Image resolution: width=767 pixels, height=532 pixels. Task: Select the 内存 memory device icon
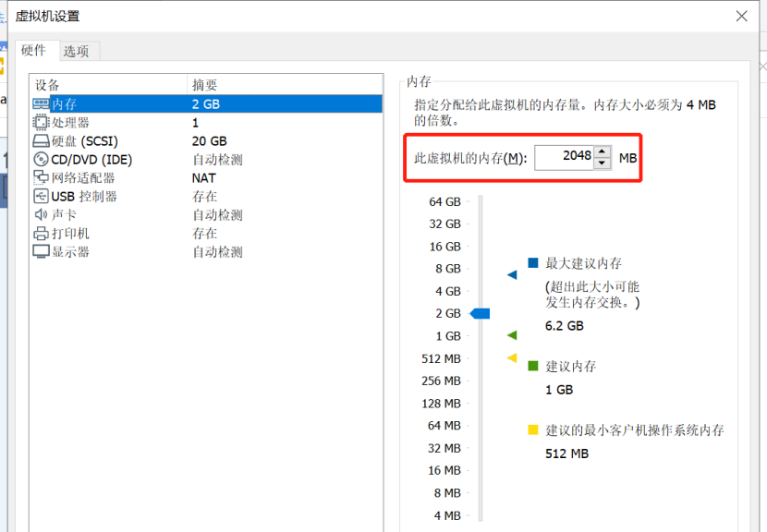coord(41,103)
